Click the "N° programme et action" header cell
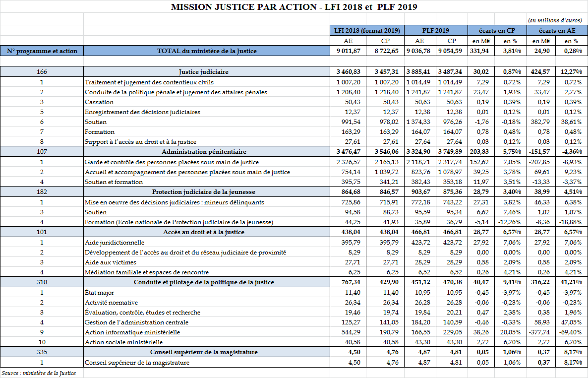The image size is (588, 378). tap(42, 51)
